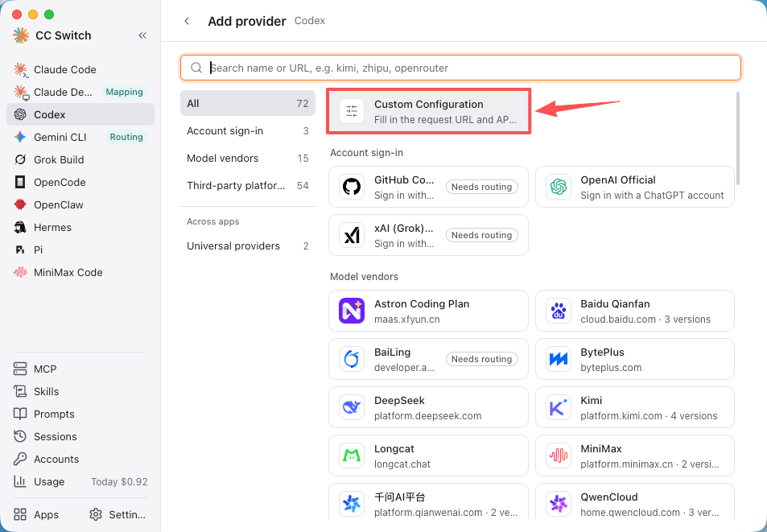Click the search magnifier icon
The image size is (767, 532).
point(196,68)
